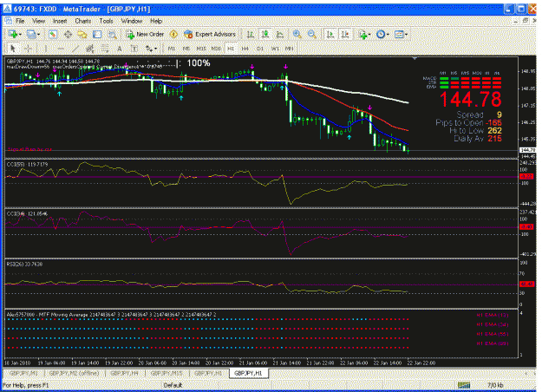542x392 pixels.
Task: Switch to GBPJPY,H4 chart tab
Action: [x=124, y=373]
